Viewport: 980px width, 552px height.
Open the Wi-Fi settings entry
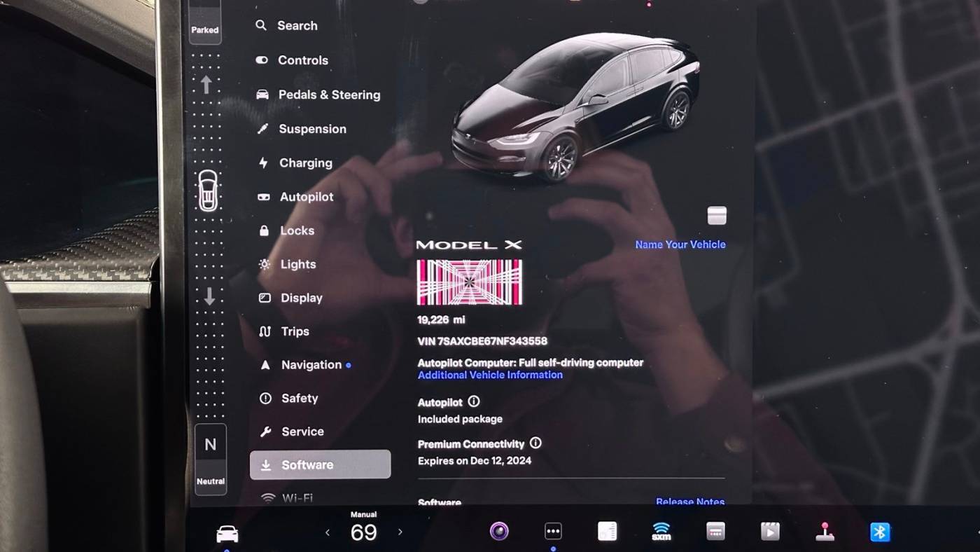[287, 498]
